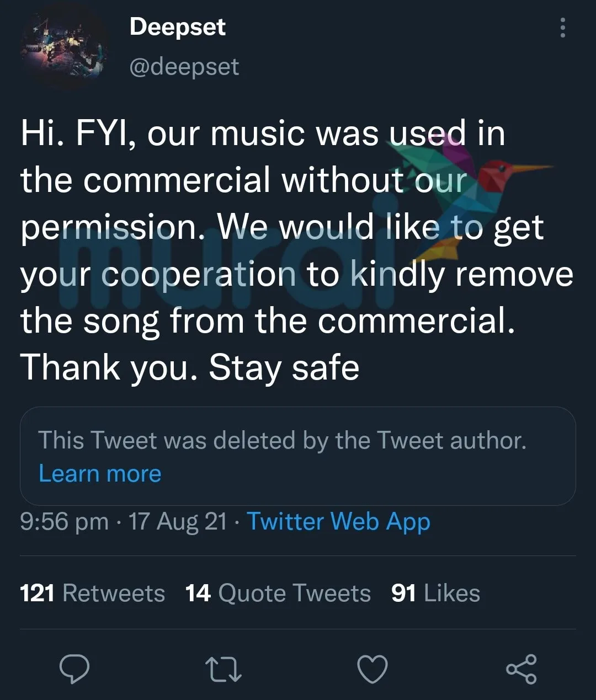The height and width of the screenshot is (700, 596).
Task: Tap the retweet arrows icon
Action: [x=223, y=669]
